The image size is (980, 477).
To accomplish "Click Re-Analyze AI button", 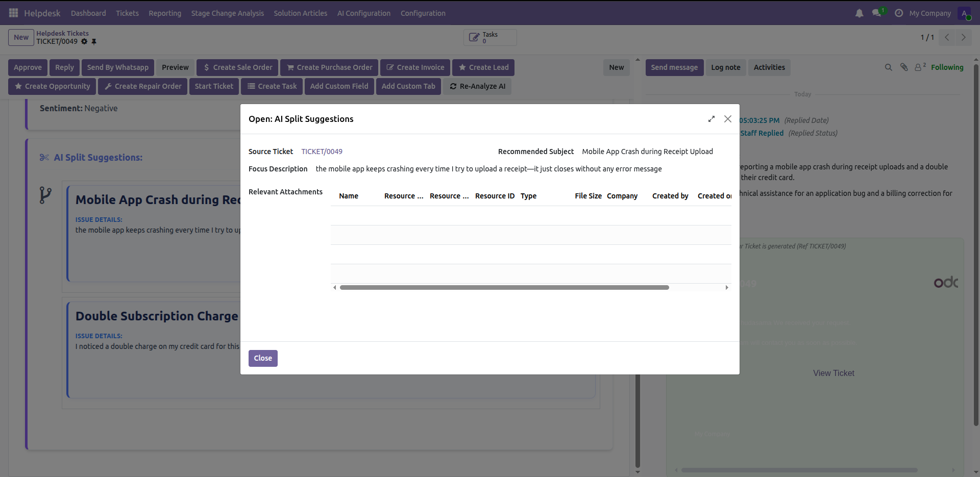I will pos(477,86).
